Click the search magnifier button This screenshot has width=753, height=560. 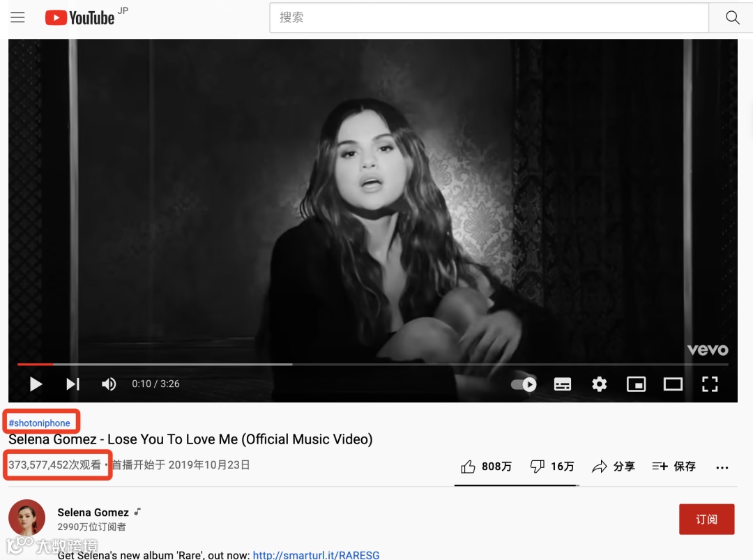pos(732,17)
